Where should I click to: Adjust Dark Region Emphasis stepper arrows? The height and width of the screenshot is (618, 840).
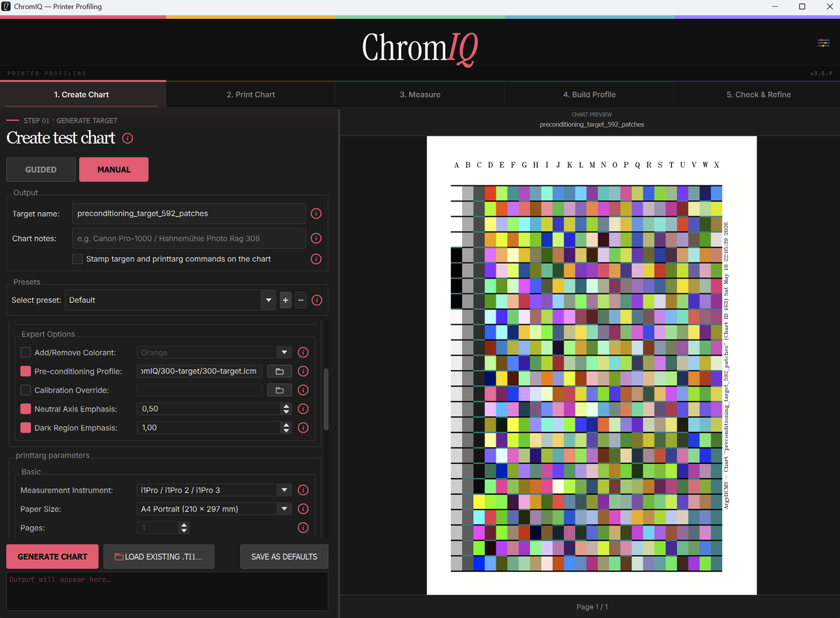coord(286,428)
